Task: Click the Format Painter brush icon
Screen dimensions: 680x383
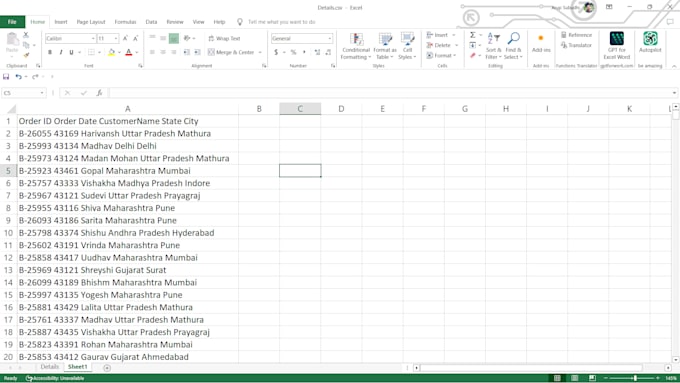Action: tap(26, 55)
